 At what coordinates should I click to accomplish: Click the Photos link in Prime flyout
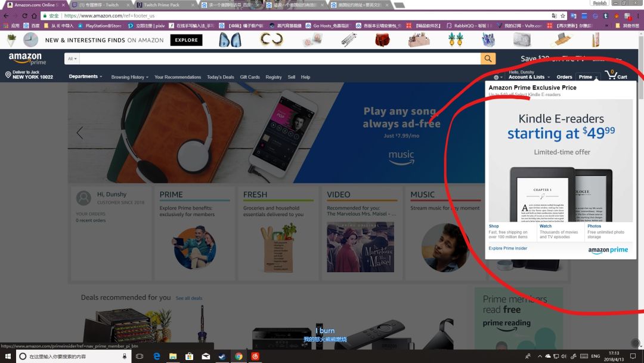point(594,226)
